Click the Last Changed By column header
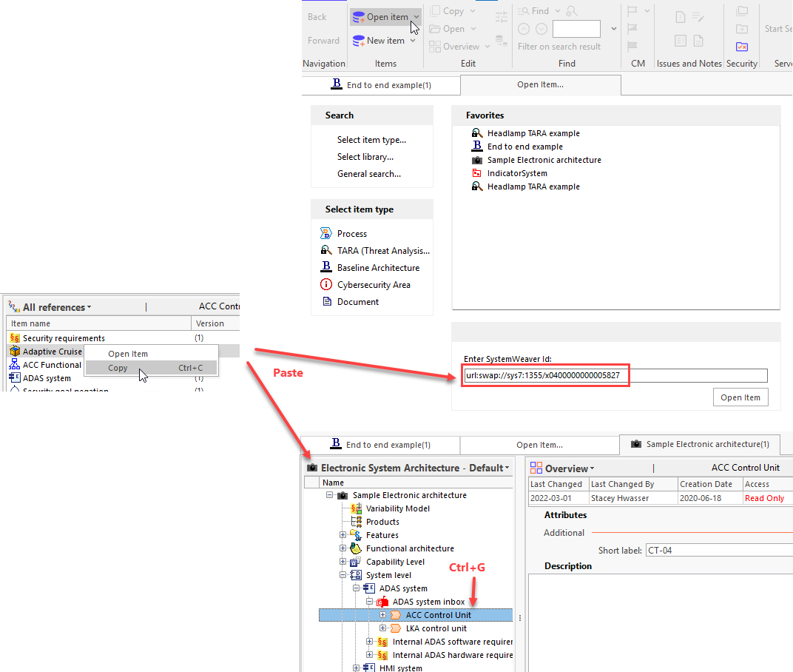This screenshot has width=793, height=672. 633,484
